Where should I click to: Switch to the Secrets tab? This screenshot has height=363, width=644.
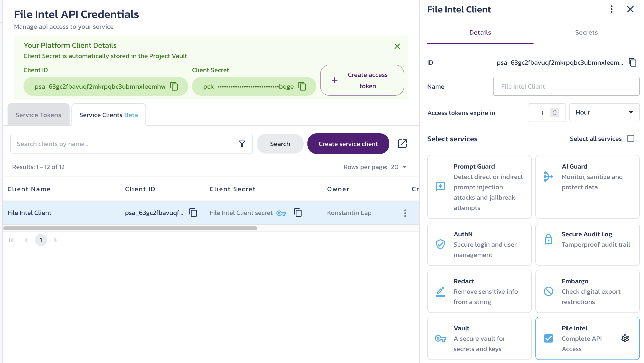click(586, 32)
